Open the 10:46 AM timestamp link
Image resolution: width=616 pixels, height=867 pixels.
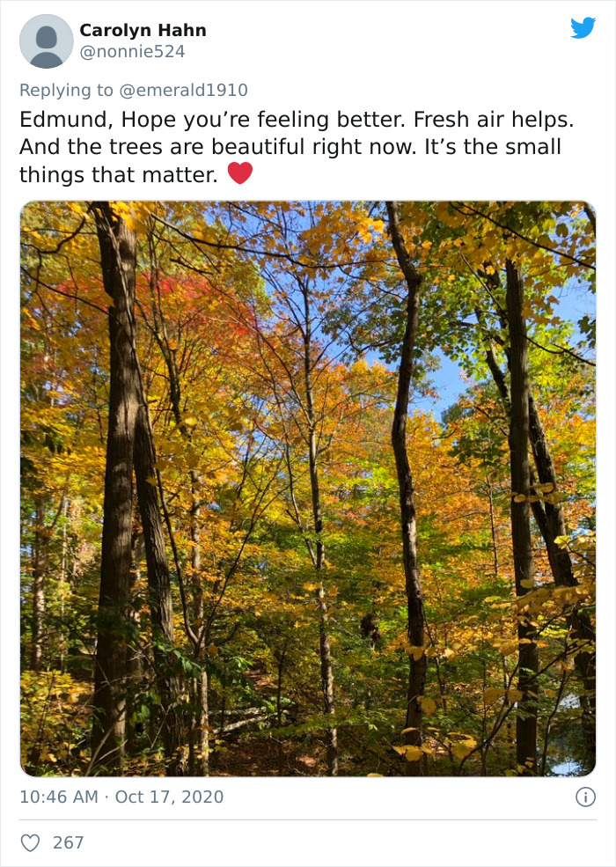point(59,797)
